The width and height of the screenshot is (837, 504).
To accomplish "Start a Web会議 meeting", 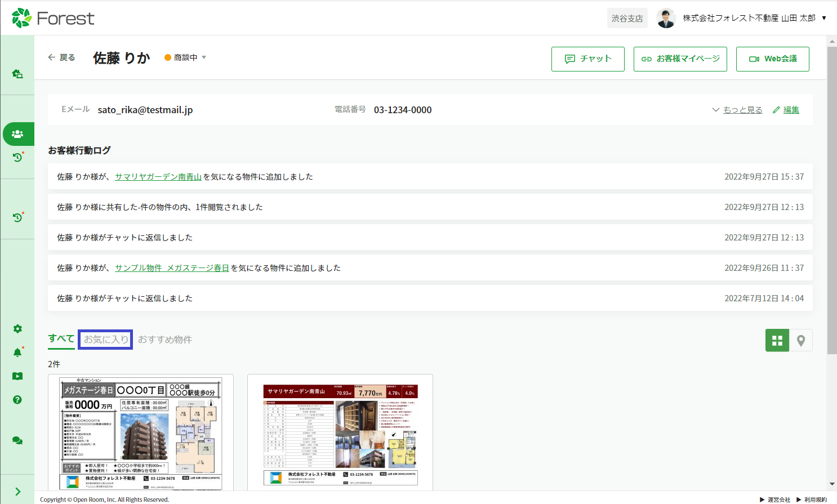I will 772,59.
